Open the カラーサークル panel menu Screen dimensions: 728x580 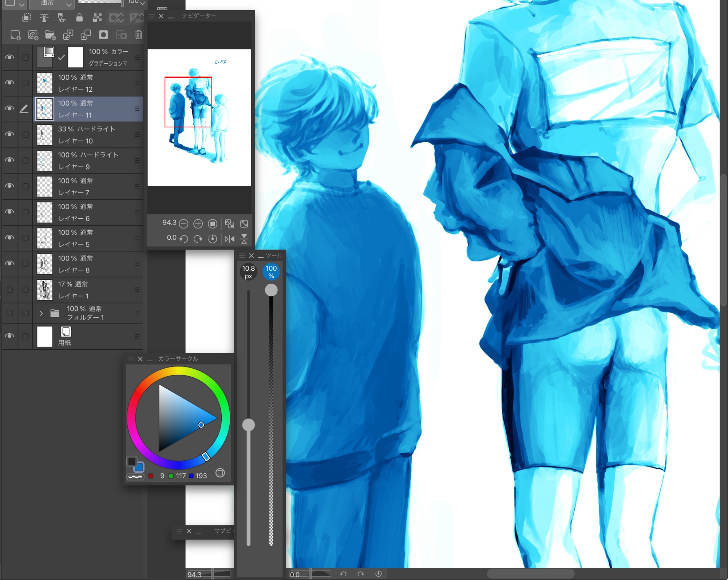[131, 359]
